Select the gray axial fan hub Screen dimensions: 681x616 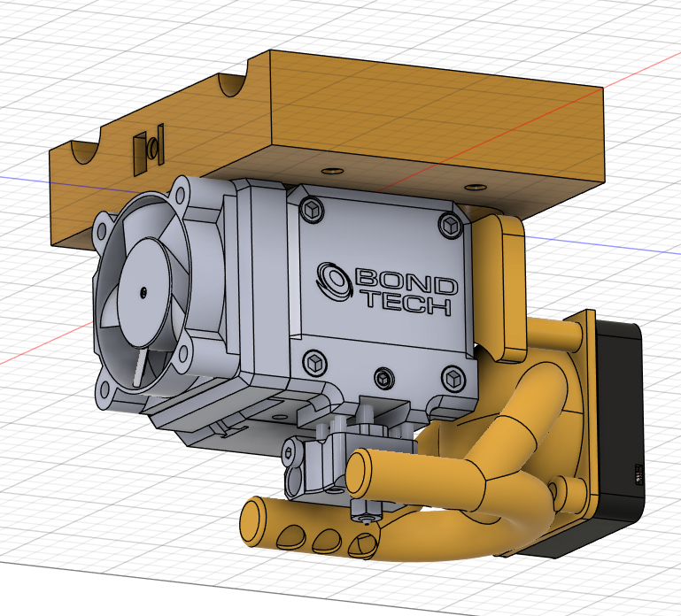click(143, 292)
